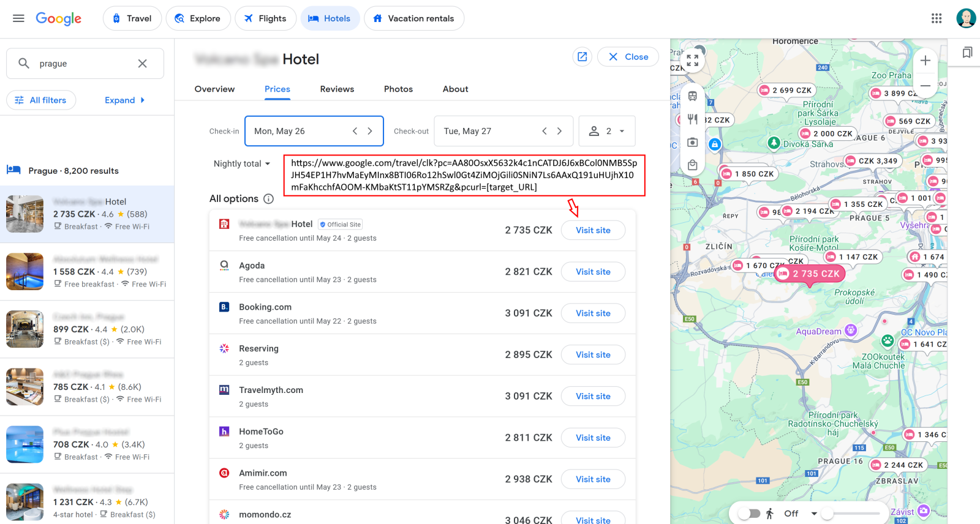This screenshot has height=524, width=980.
Task: Open the walking distance Off dropdown
Action: pyautogui.click(x=801, y=514)
